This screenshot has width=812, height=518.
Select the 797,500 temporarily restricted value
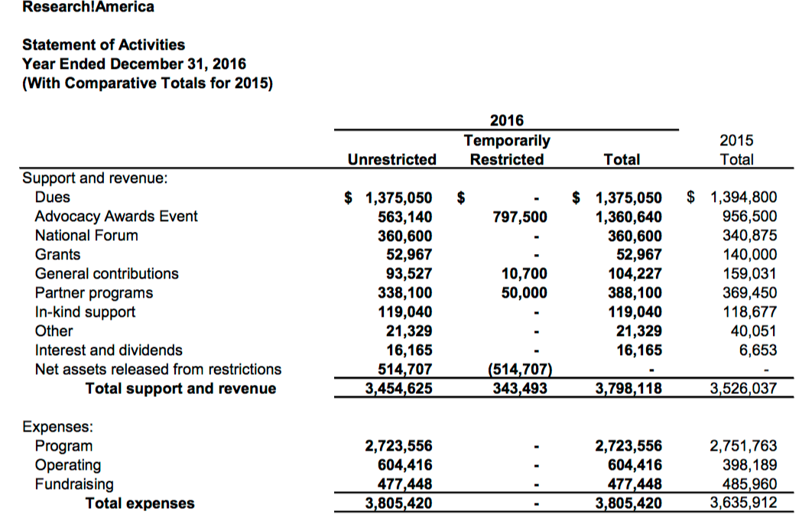[x=521, y=217]
